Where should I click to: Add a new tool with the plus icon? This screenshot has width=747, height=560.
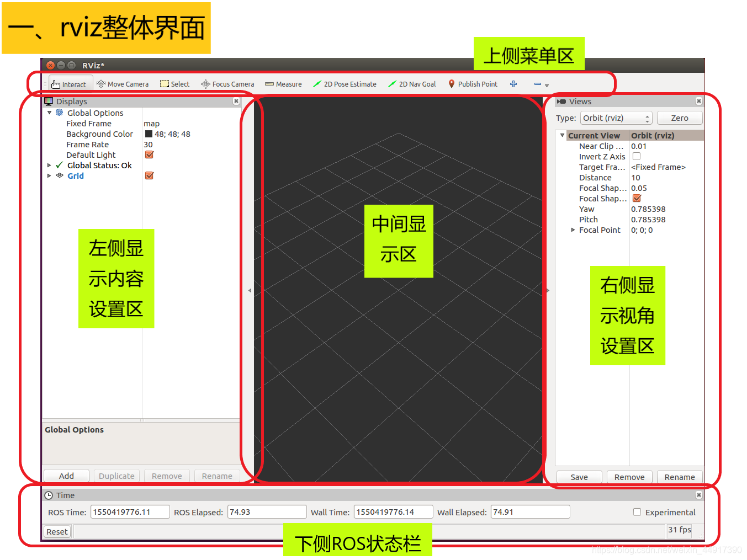513,84
